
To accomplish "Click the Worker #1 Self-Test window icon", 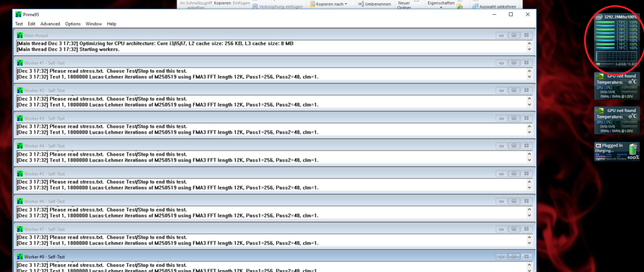I will click(19, 63).
